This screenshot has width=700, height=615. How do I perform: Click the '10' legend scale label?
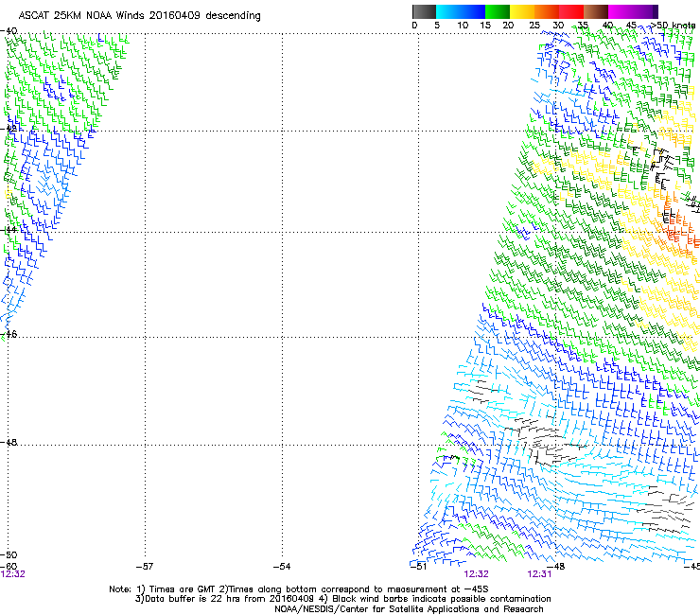pyautogui.click(x=463, y=26)
